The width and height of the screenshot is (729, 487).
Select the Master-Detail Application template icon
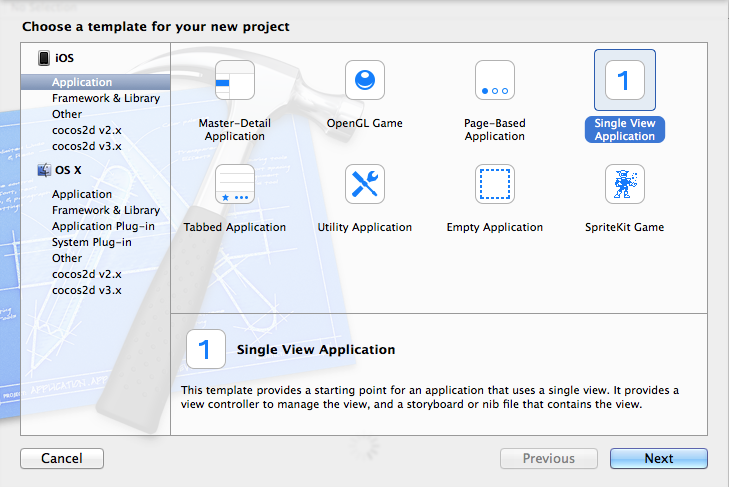pyautogui.click(x=235, y=80)
